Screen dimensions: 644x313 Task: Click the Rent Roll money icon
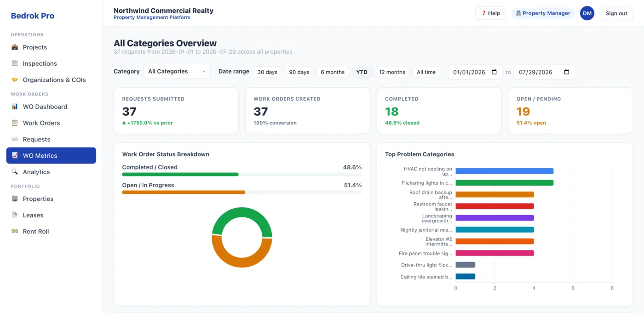coord(15,232)
